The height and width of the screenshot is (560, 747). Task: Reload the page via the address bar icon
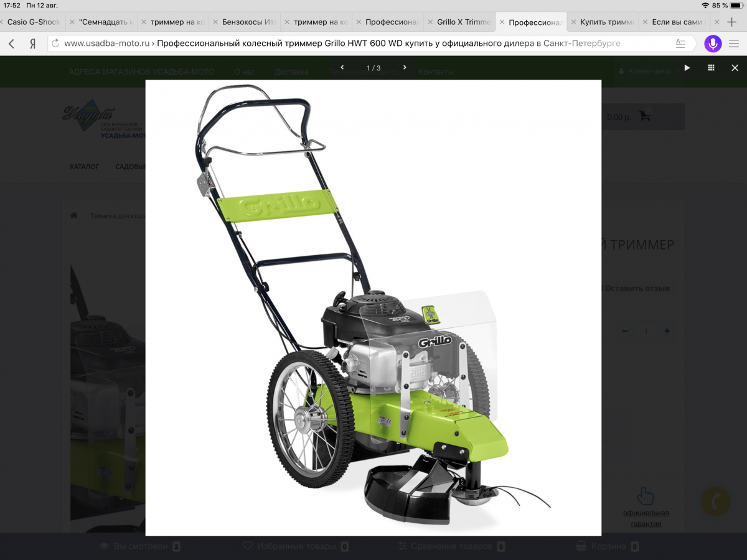coord(55,44)
